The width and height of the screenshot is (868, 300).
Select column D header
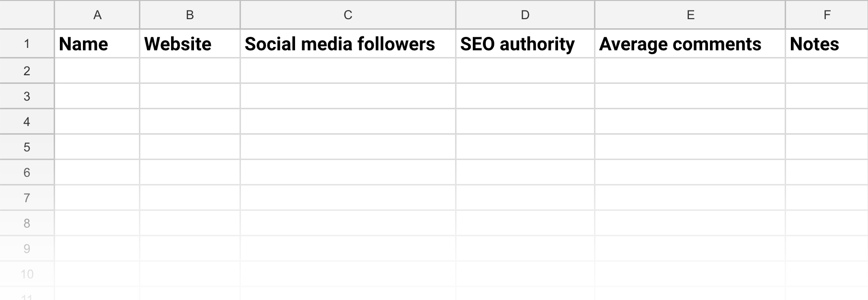[525, 15]
